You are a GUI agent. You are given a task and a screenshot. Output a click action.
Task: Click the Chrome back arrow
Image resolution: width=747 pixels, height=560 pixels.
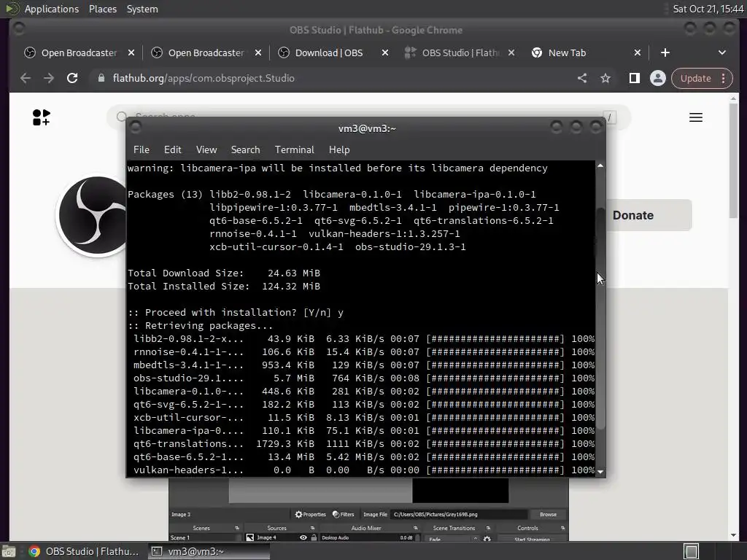[26, 78]
